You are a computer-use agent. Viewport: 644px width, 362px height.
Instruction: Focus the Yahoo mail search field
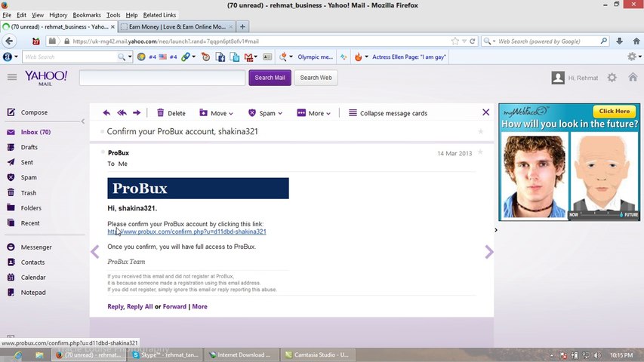click(x=162, y=78)
